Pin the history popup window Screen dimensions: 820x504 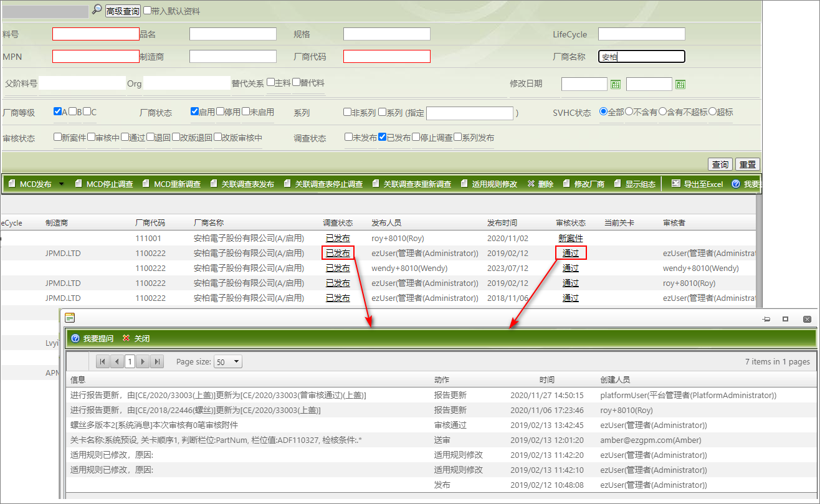(x=766, y=319)
